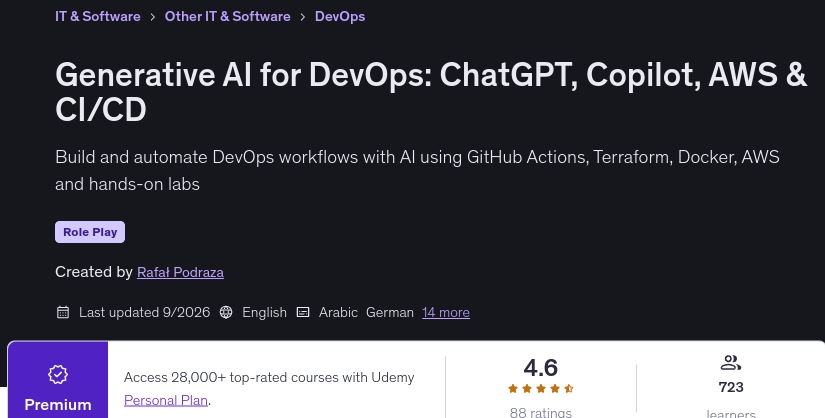The width and height of the screenshot is (825, 418).
Task: Click the closed captions icon
Action: (303, 312)
